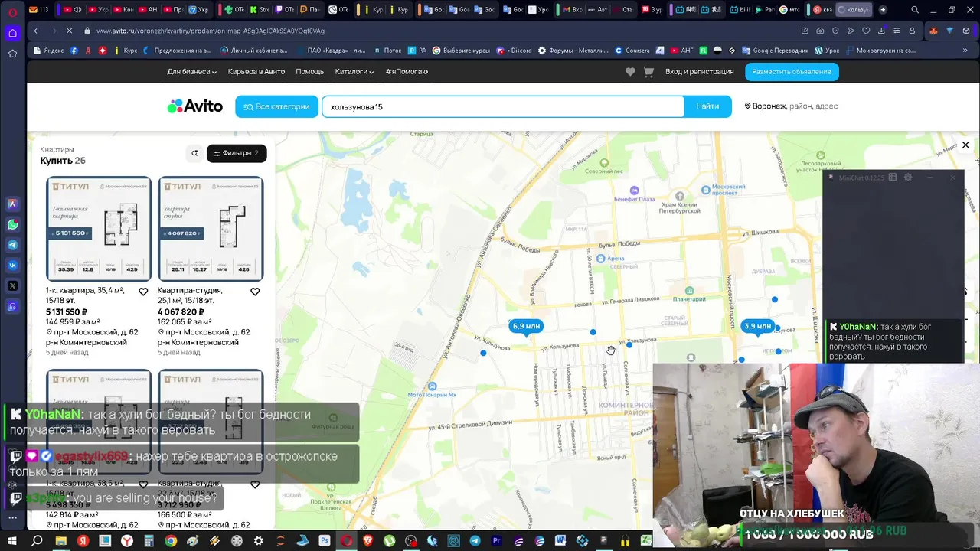Click the 3 712 950 ₽ price text
This screenshot has height=551, width=980.
(181, 505)
